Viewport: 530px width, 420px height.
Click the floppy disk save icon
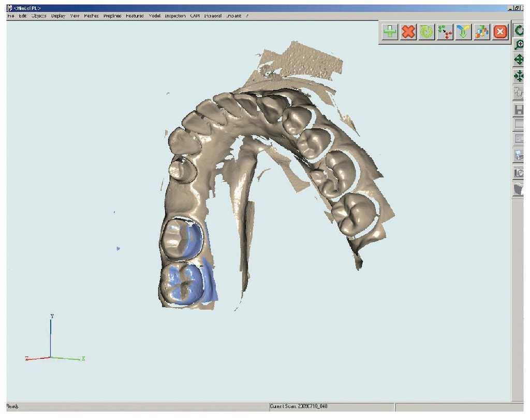coord(519,110)
